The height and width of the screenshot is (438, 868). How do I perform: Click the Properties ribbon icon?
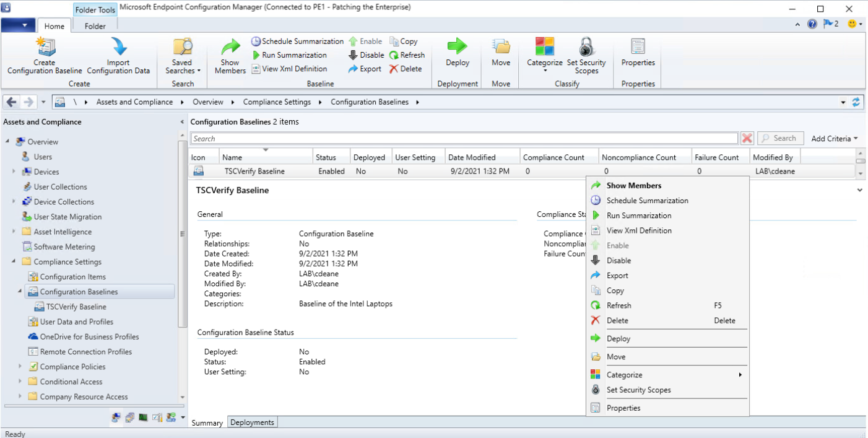pos(638,53)
